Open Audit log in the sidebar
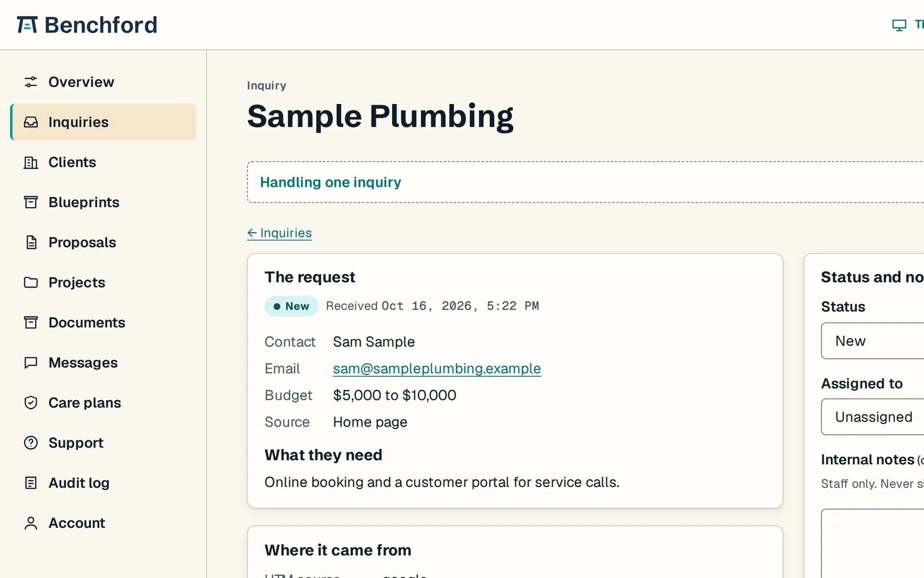 pos(103,483)
